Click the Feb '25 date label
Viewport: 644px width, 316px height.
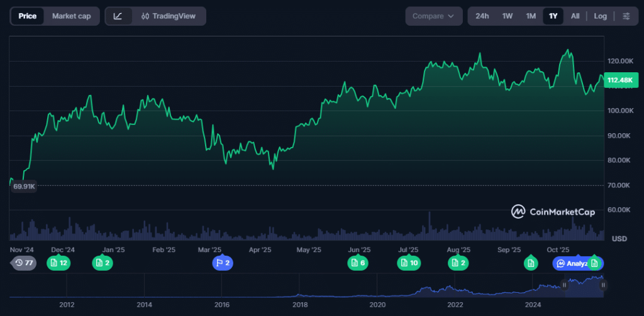tap(164, 249)
